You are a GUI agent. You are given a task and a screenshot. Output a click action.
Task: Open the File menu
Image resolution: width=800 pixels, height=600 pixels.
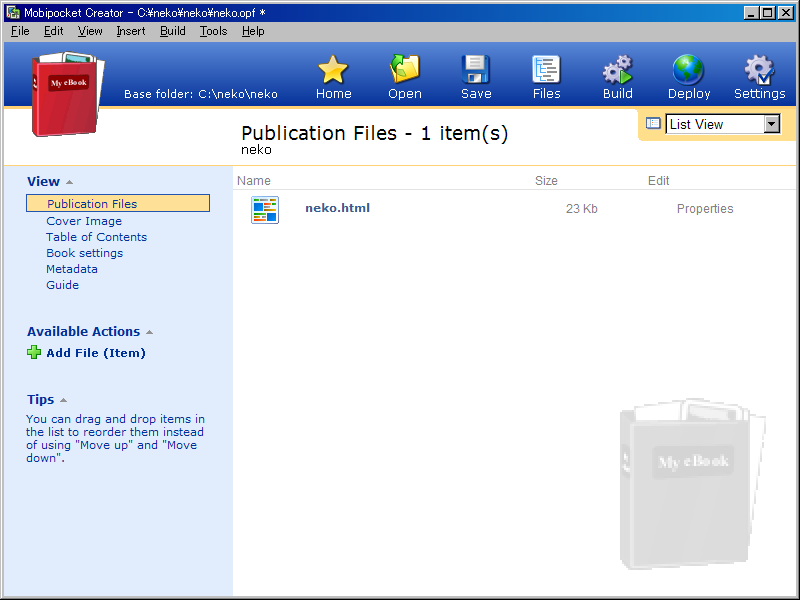point(20,31)
